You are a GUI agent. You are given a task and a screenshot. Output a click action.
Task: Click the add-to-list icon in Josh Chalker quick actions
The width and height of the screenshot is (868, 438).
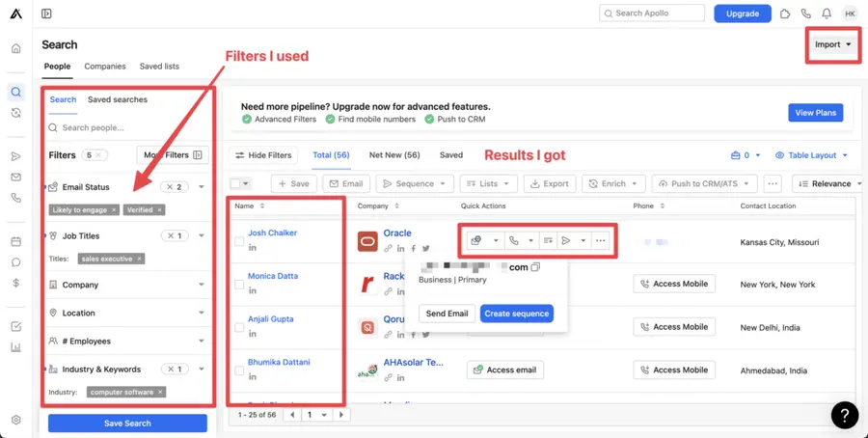click(548, 241)
